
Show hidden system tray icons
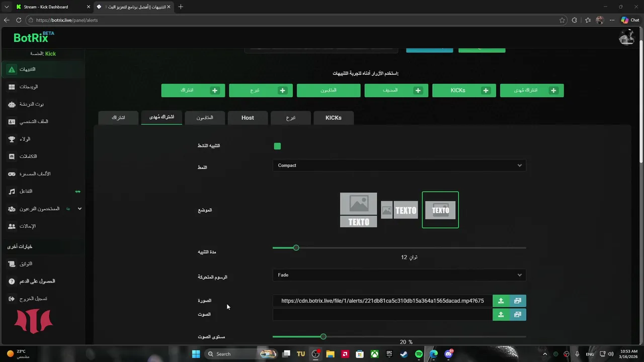point(544,354)
